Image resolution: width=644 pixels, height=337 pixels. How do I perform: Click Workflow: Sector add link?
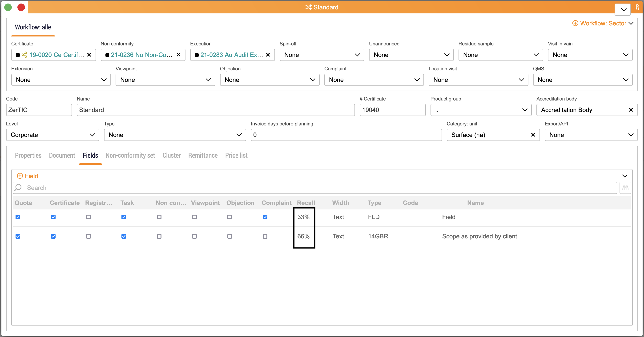click(600, 23)
